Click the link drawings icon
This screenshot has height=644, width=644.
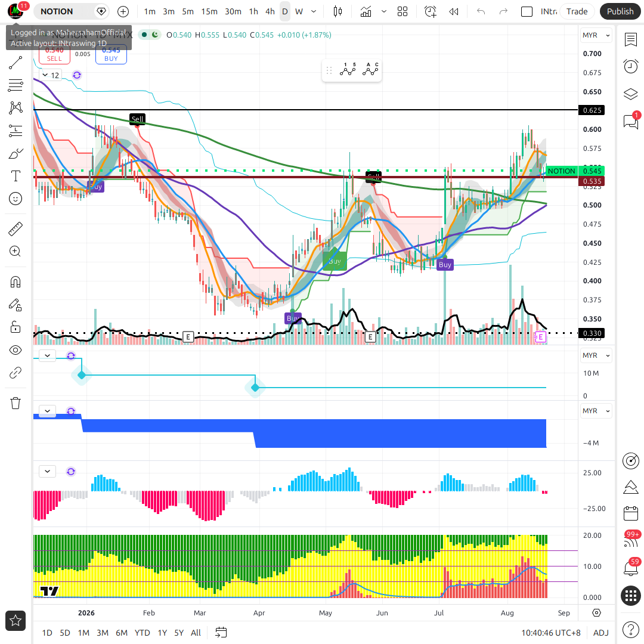tap(15, 373)
